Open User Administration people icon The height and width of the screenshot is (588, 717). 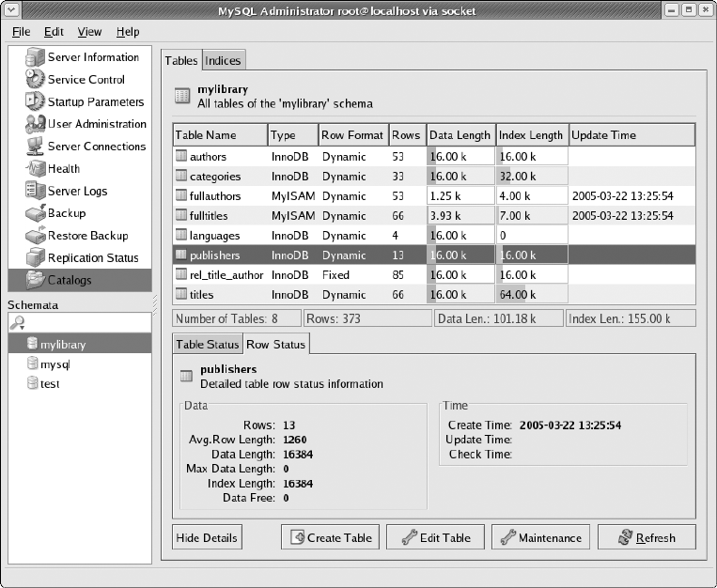pyautogui.click(x=35, y=124)
